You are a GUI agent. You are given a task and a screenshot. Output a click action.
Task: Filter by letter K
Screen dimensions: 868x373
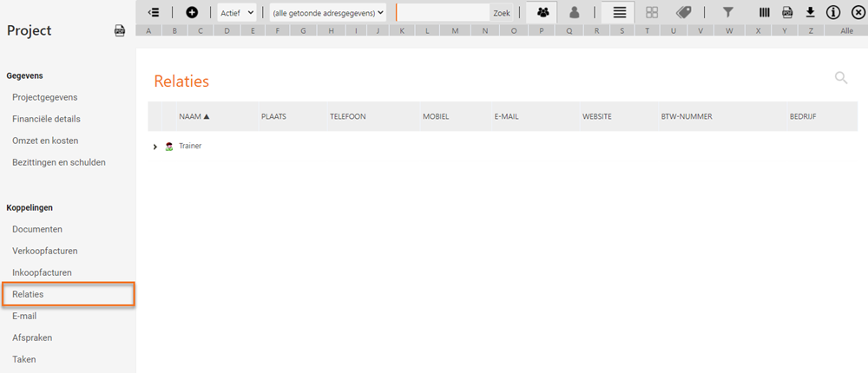[x=402, y=31]
